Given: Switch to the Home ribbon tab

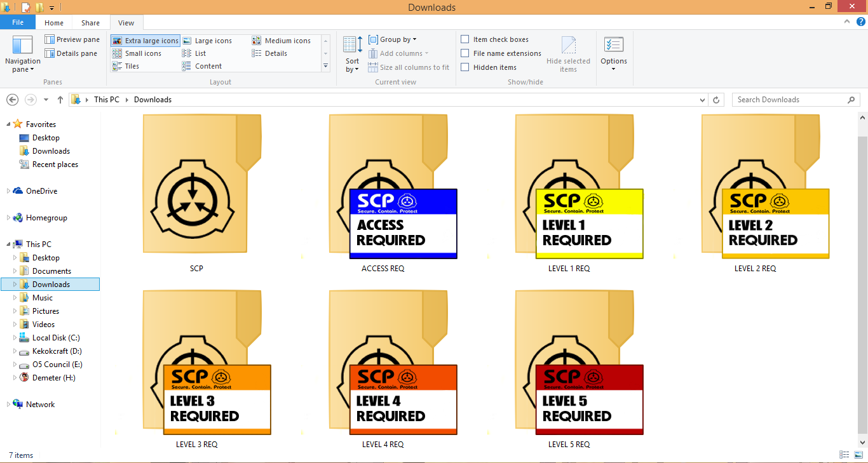Looking at the screenshot, I should (x=54, y=23).
